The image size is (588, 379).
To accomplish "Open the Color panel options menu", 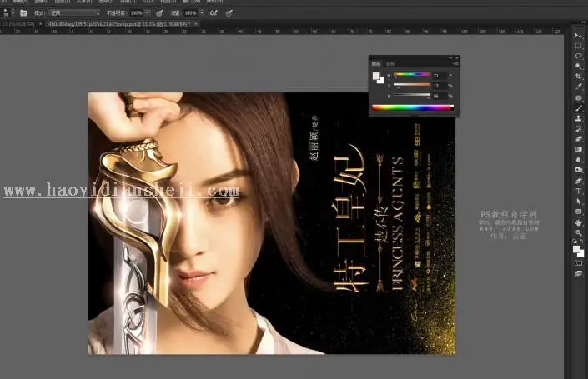I will coord(455,63).
